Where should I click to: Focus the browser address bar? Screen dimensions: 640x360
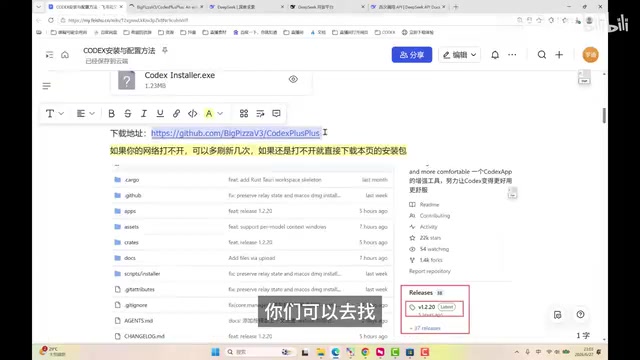(x=286, y=20)
